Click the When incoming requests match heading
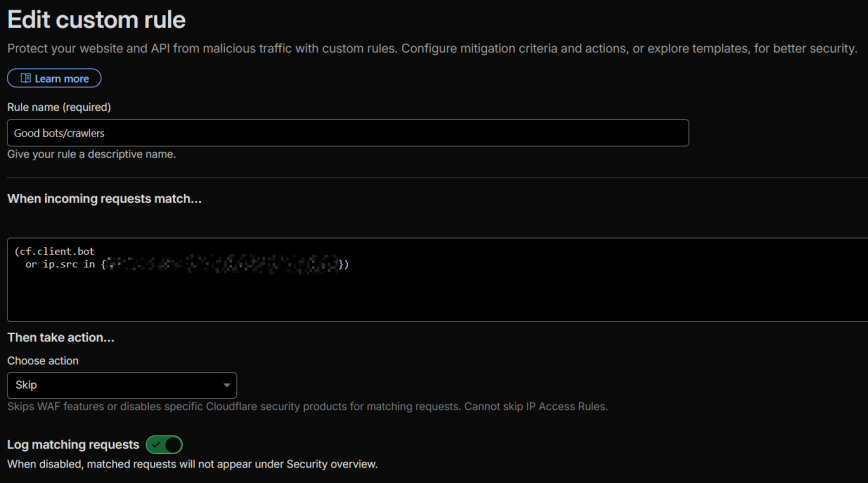Viewport: 868px width, 483px height. tap(104, 199)
